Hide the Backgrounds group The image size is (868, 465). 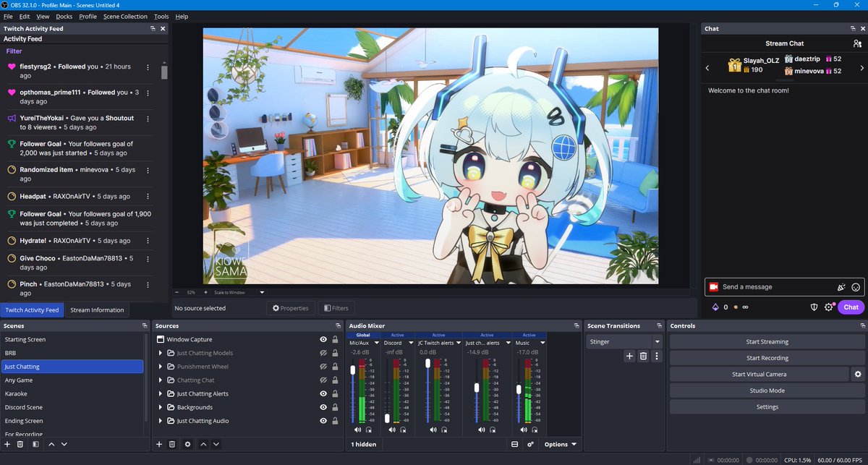(323, 407)
